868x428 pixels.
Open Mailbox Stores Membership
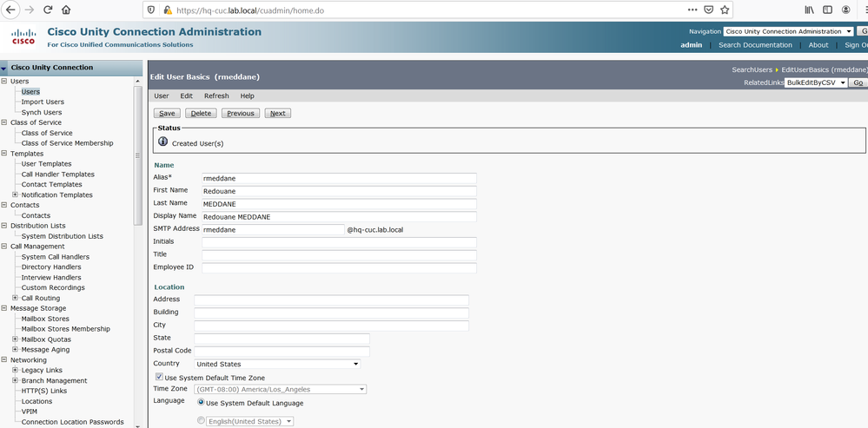(x=65, y=329)
